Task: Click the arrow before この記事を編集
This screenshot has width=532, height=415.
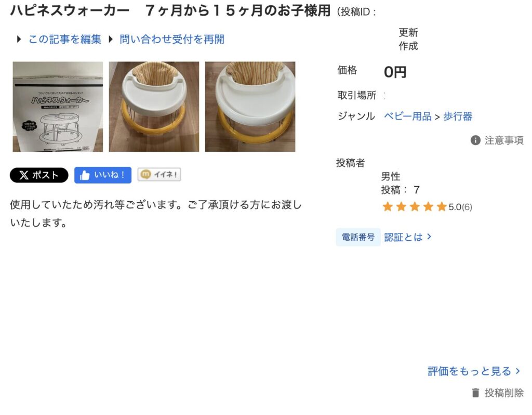Action: [x=19, y=40]
